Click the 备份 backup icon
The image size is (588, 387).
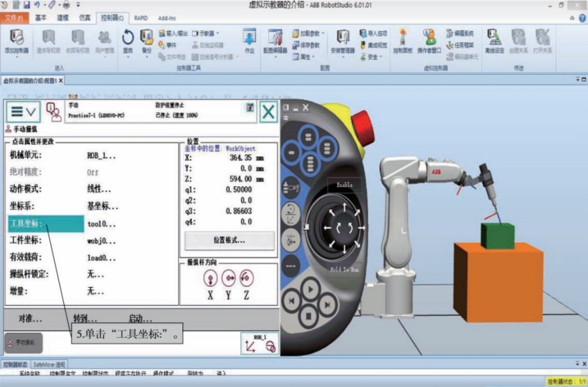[147, 38]
